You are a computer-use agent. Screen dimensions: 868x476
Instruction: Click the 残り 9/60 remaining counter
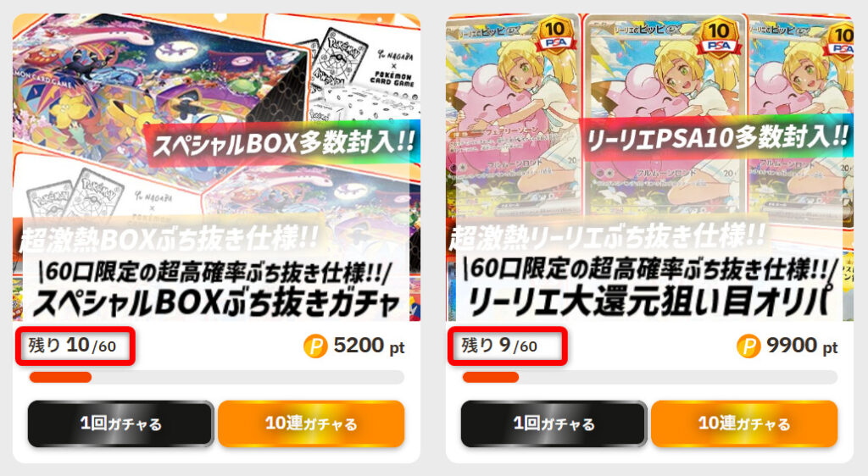pyautogui.click(x=499, y=346)
